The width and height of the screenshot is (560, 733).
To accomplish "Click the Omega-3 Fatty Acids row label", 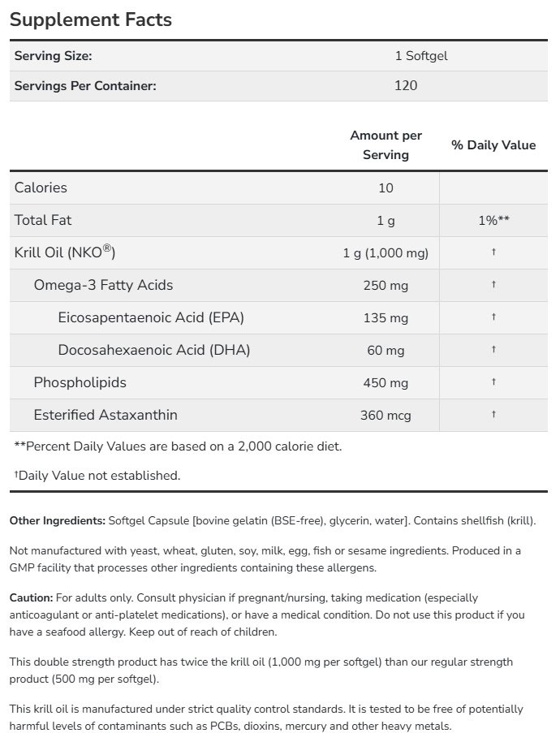I will click(x=103, y=285).
